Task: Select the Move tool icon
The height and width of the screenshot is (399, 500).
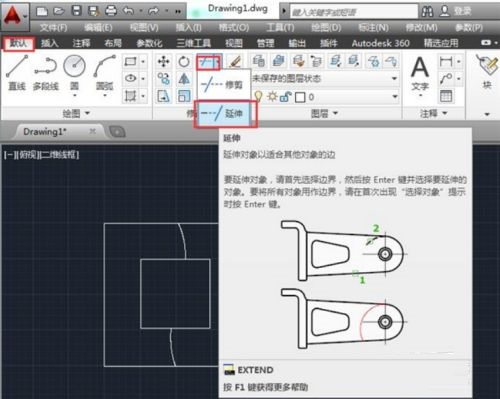Action: click(163, 62)
